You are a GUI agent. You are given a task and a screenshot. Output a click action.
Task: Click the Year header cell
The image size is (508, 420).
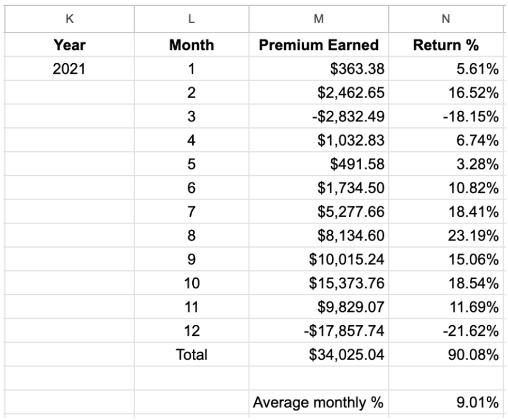tap(69, 45)
